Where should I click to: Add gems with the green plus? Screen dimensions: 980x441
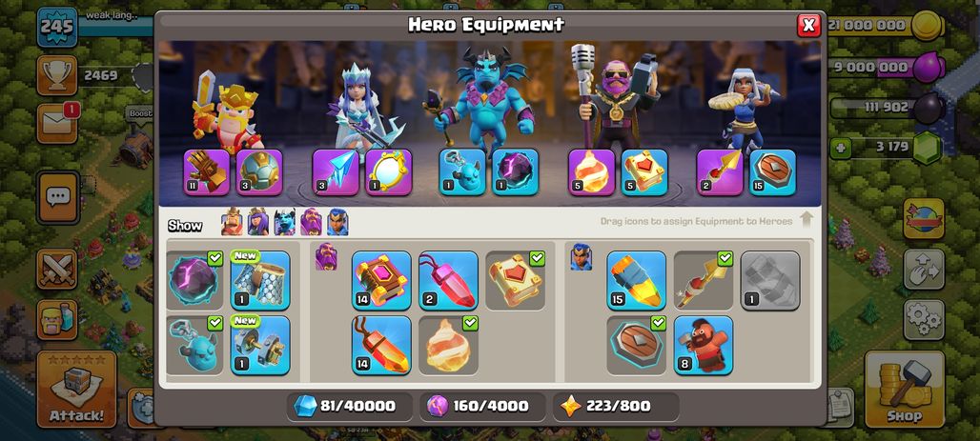point(840,148)
